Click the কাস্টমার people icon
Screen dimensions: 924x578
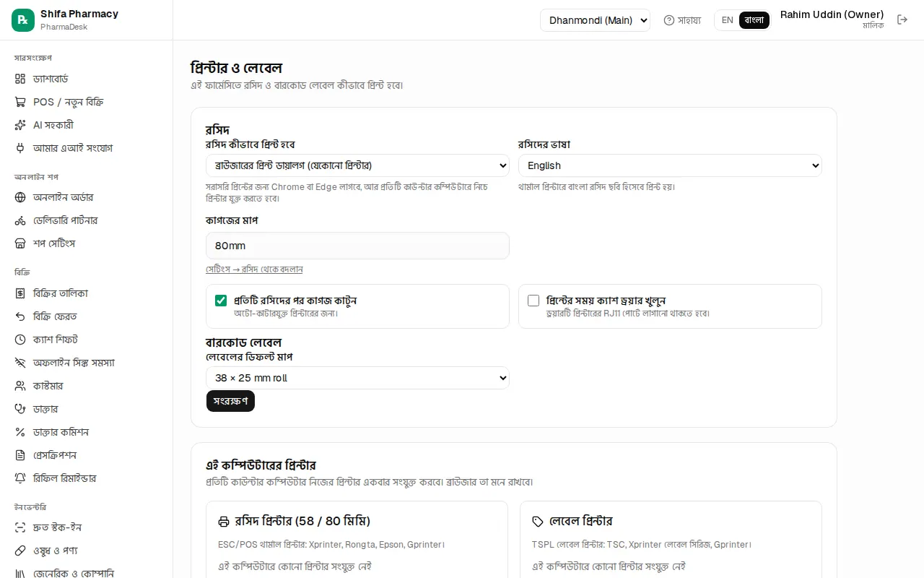[x=20, y=386]
